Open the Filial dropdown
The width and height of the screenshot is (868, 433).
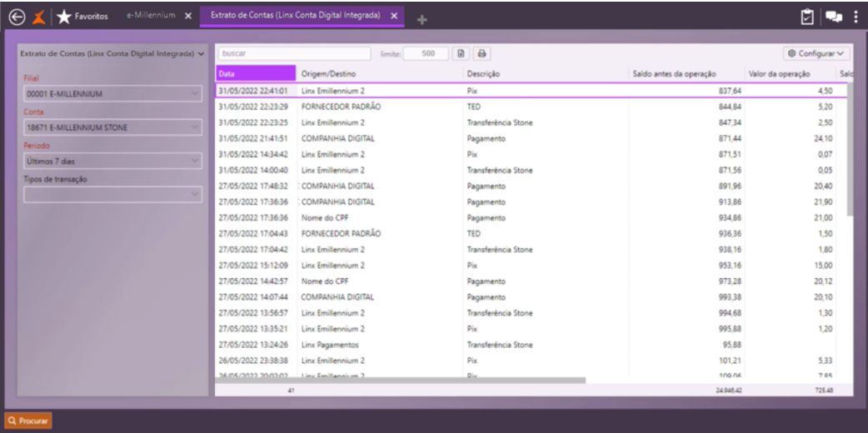(x=112, y=94)
